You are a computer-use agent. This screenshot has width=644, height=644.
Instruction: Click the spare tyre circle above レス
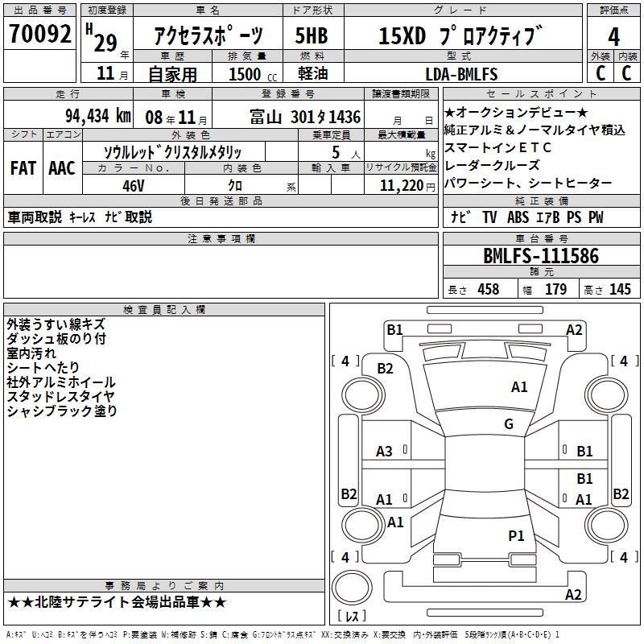click(352, 588)
